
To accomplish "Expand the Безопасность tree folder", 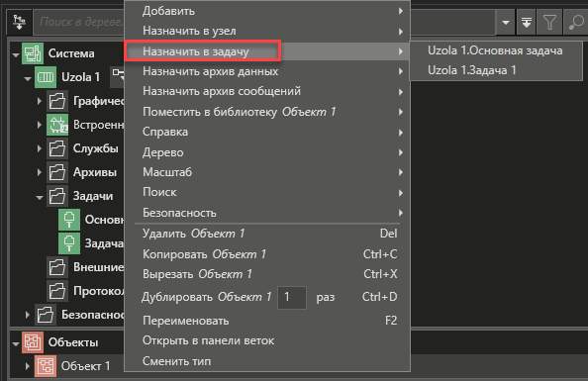I will point(28,315).
